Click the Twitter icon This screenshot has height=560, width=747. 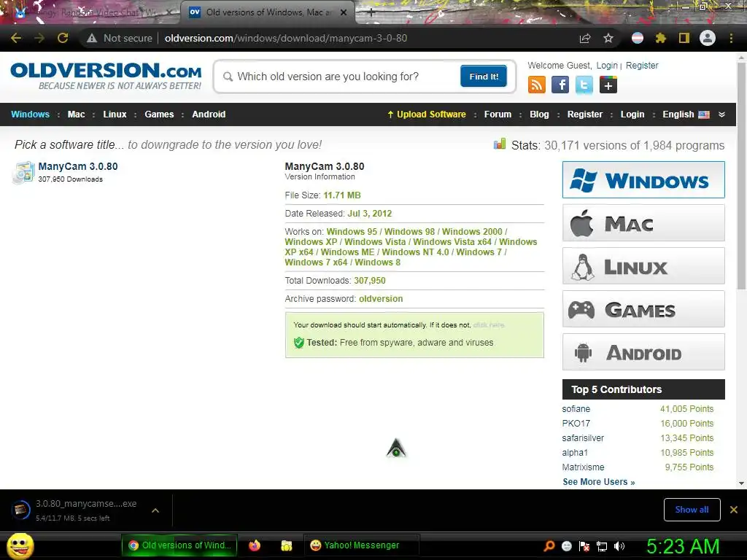[584, 85]
